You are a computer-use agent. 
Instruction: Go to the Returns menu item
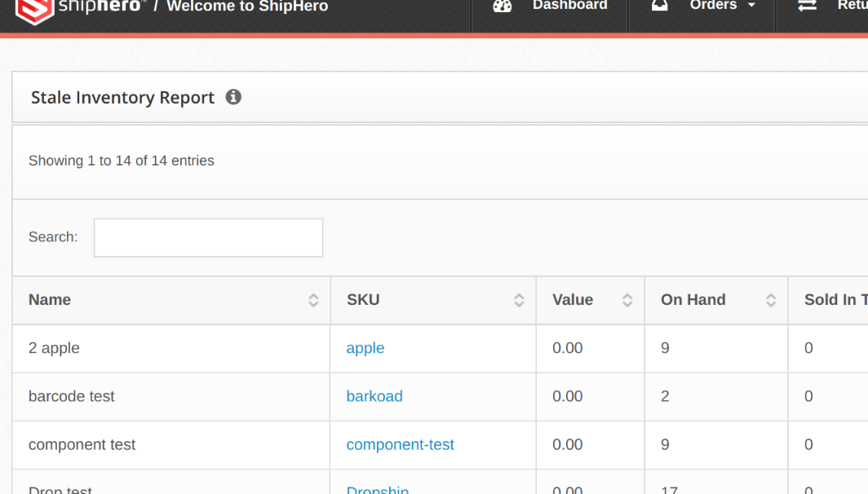[852, 6]
